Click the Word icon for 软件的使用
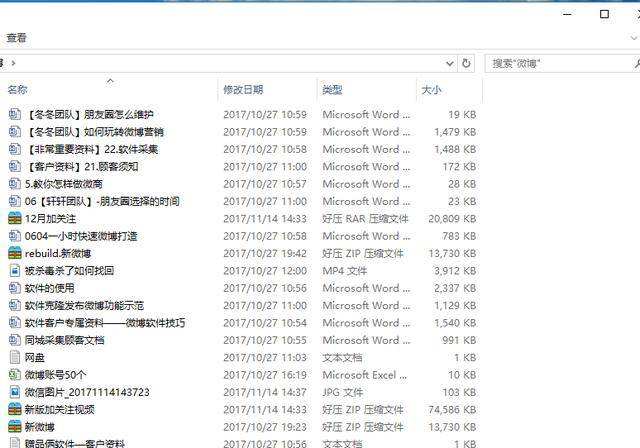 coord(14,288)
